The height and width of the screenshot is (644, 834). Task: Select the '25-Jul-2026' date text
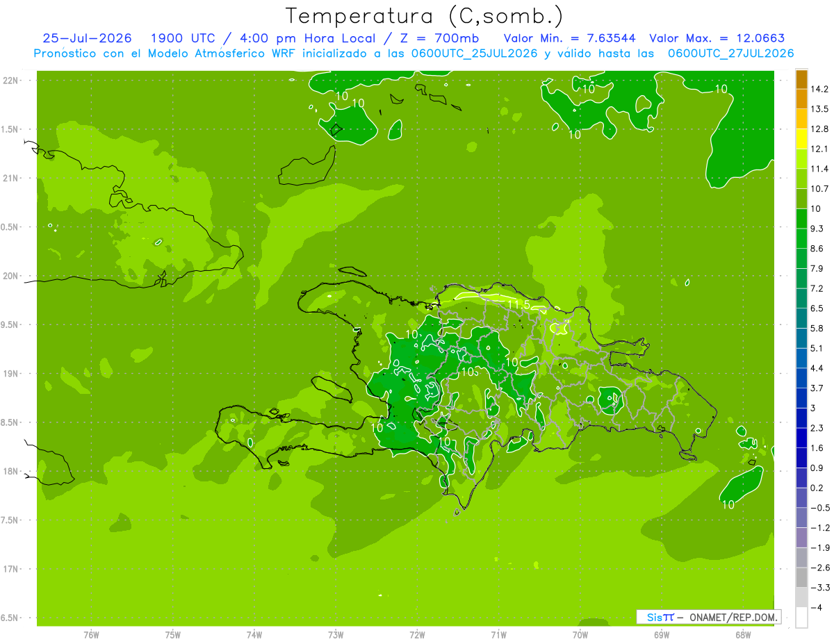[87, 38]
